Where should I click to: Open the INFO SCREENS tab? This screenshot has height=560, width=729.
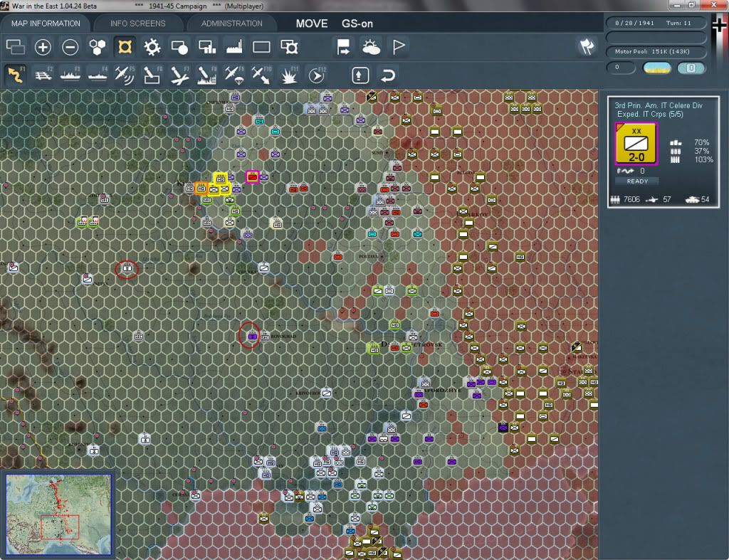coord(137,23)
